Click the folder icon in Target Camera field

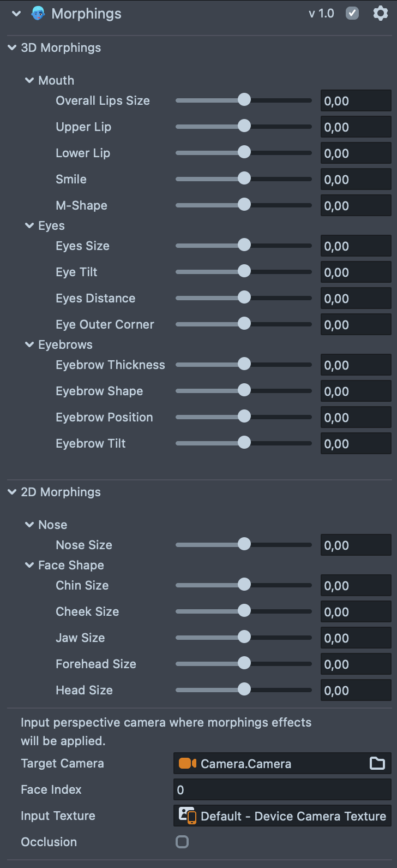[377, 763]
